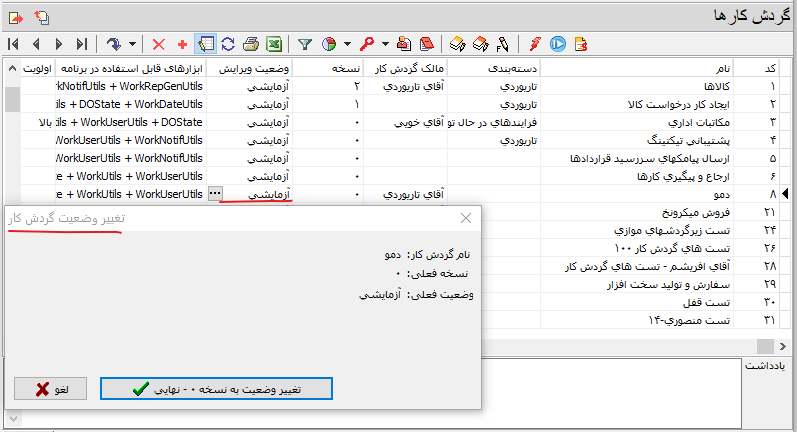797x432 pixels.
Task: Open the filter funnel tool
Action: [x=305, y=44]
